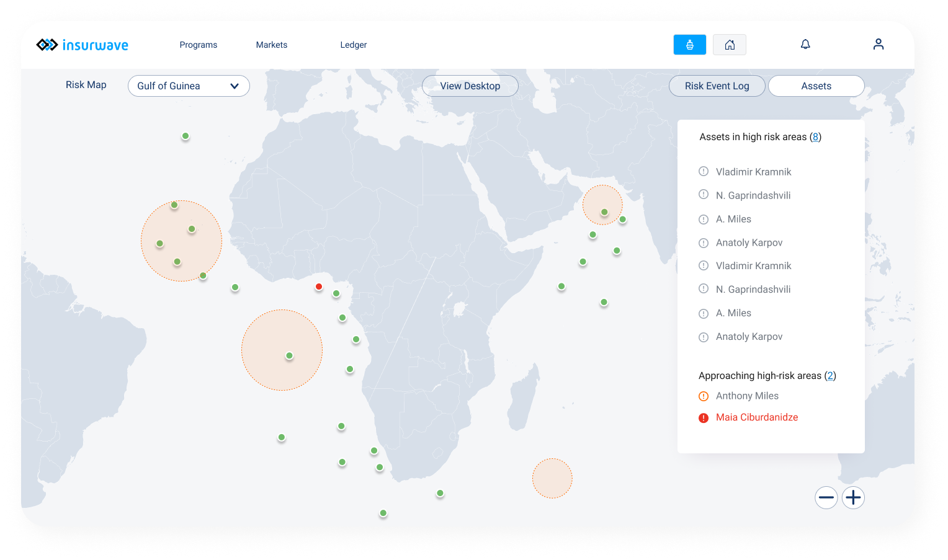Screen dimensions: 948x560
Task: Open the user profile icon
Action: coord(879,44)
